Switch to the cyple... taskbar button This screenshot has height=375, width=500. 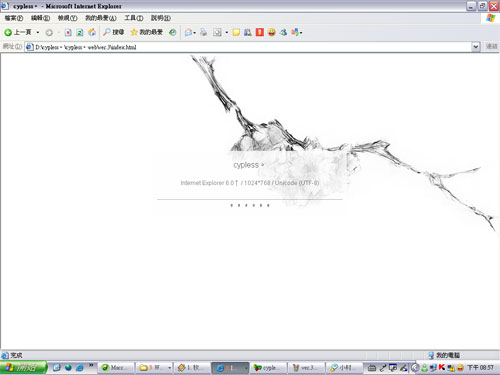click(268, 368)
